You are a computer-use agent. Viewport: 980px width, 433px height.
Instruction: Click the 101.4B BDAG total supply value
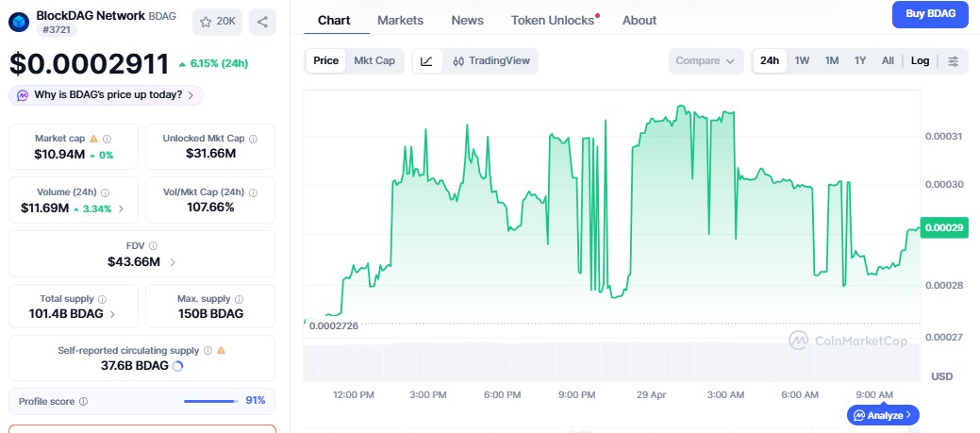[x=66, y=313]
